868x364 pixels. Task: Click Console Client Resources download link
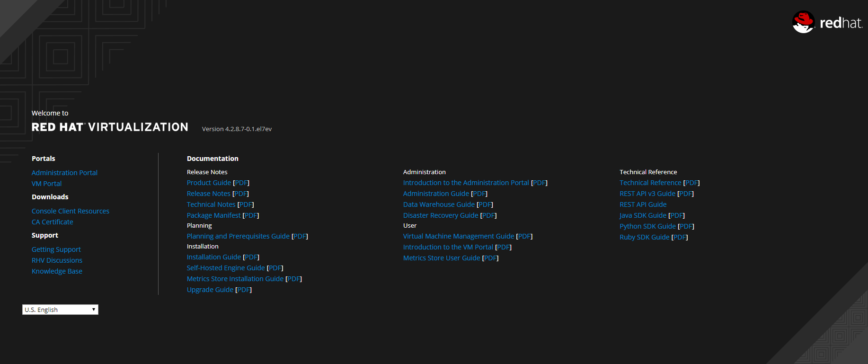click(x=70, y=211)
